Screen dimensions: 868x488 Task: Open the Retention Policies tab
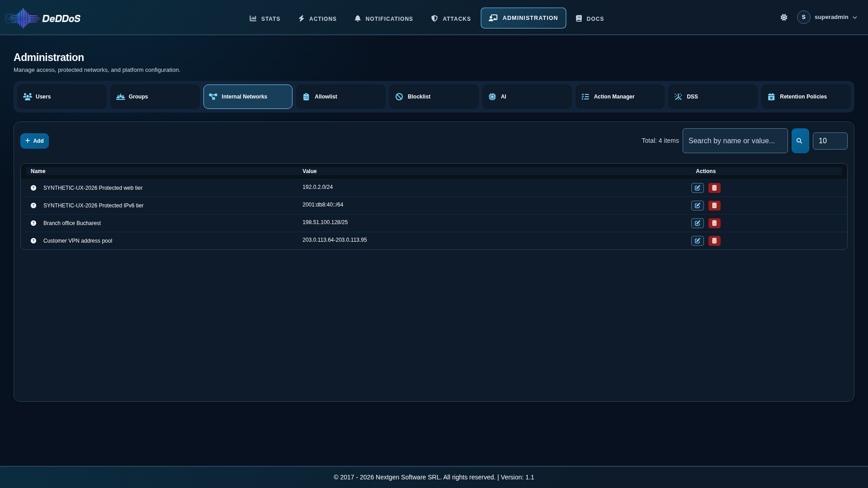806,97
